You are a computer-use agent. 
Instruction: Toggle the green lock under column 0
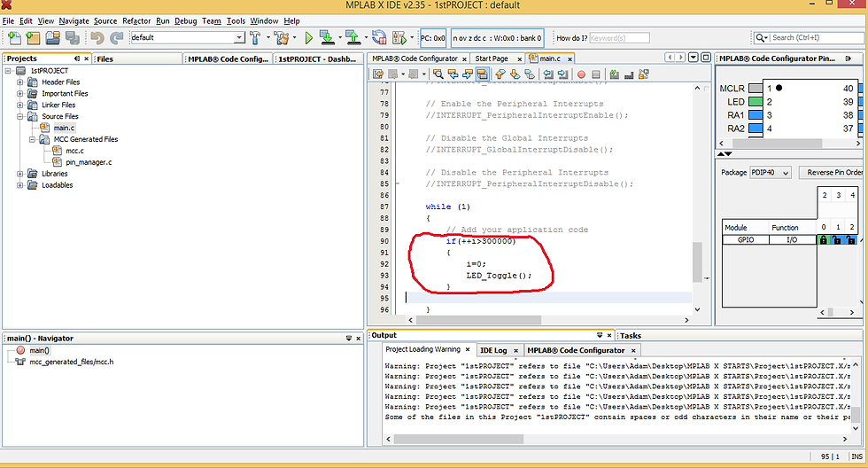[x=823, y=240]
